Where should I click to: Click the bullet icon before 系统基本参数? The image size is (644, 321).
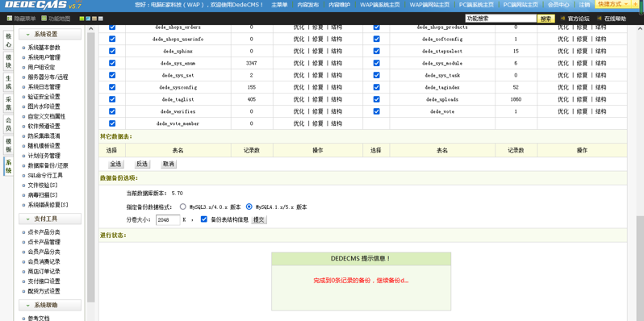24,48
